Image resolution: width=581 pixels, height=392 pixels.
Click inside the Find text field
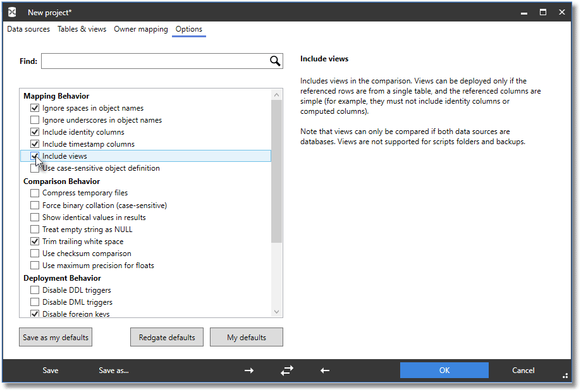[156, 61]
